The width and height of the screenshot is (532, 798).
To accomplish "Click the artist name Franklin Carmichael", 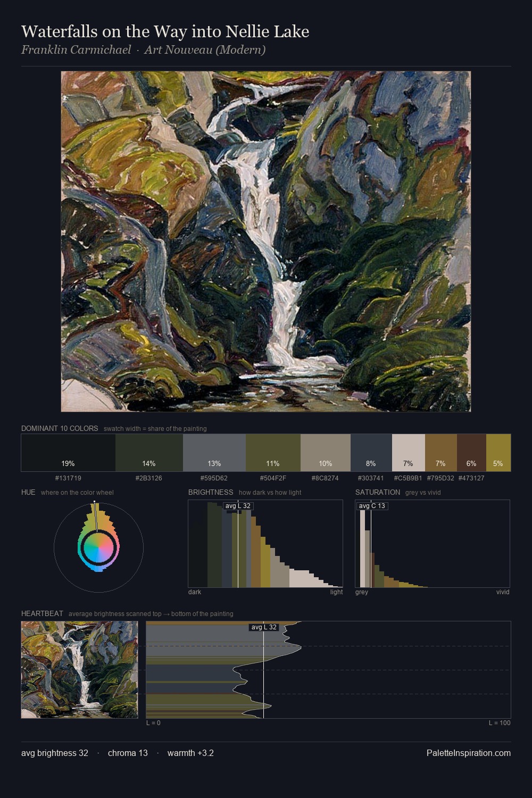I will [76, 50].
